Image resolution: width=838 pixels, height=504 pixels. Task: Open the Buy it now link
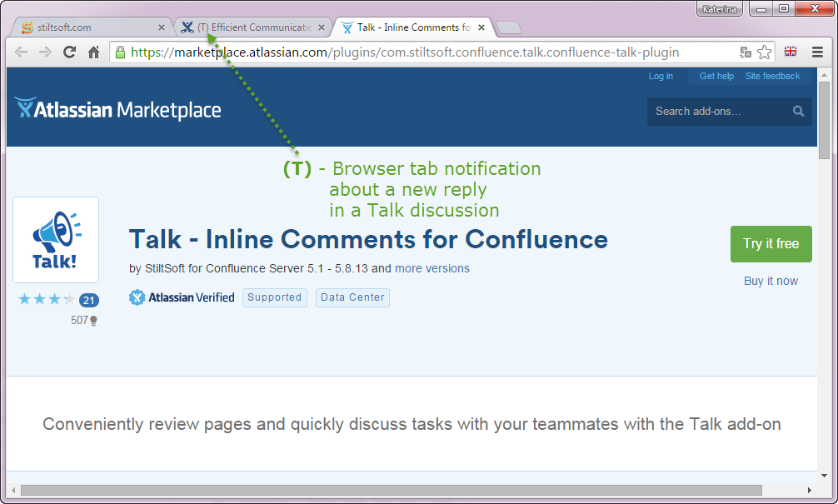[771, 281]
